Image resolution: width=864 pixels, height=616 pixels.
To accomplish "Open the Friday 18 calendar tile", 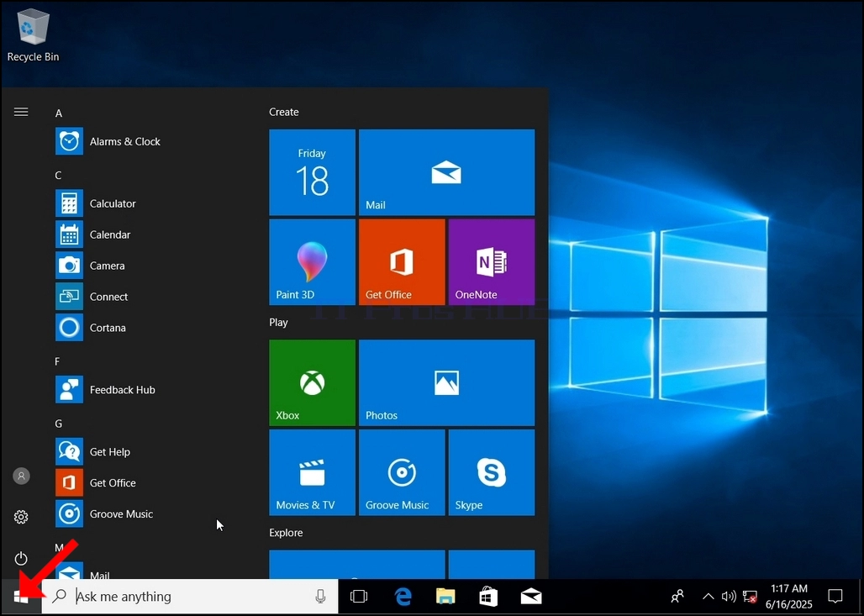I will pos(312,172).
